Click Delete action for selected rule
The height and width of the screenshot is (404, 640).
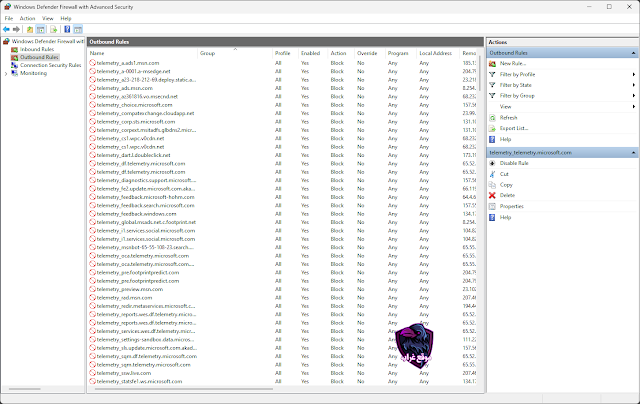click(507, 195)
